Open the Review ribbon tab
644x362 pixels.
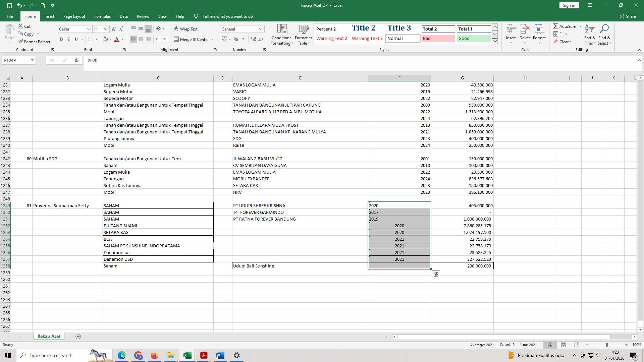point(143,16)
